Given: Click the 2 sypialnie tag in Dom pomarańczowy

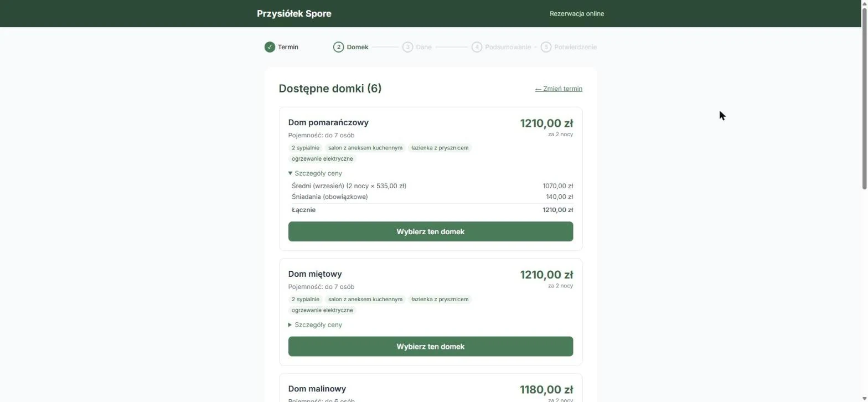Looking at the screenshot, I should (306, 148).
